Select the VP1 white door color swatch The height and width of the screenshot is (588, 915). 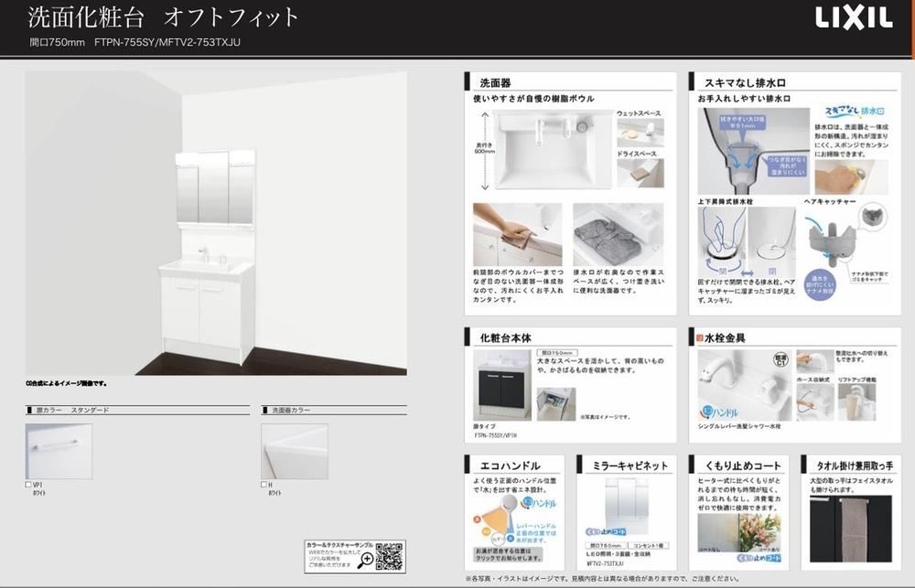point(59,452)
